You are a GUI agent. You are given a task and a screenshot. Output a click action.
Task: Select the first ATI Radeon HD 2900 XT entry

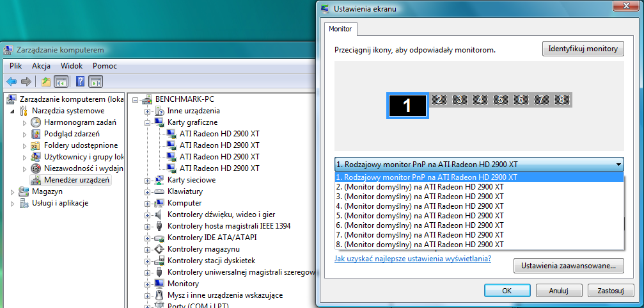[x=219, y=134]
